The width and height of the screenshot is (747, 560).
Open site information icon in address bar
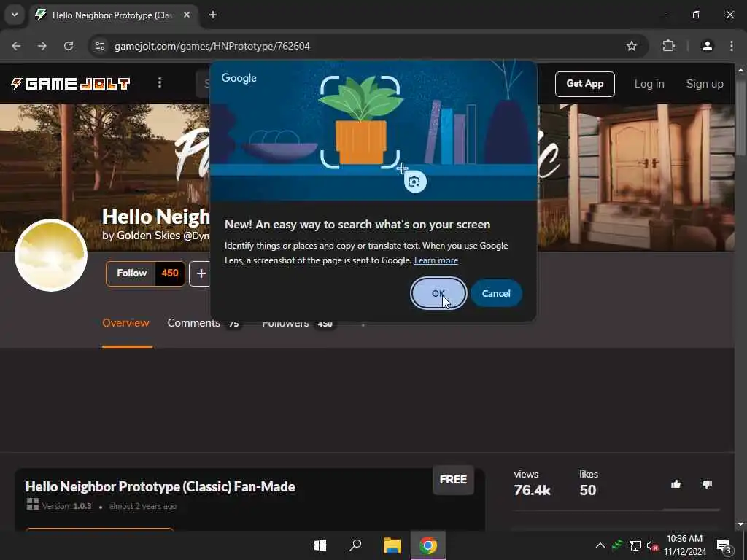tap(99, 46)
